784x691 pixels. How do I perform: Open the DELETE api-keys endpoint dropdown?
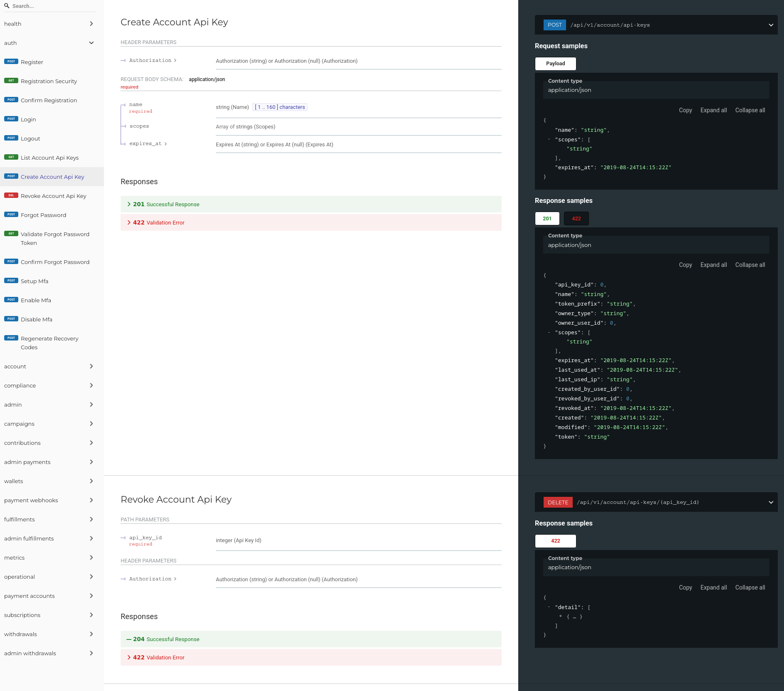point(656,502)
